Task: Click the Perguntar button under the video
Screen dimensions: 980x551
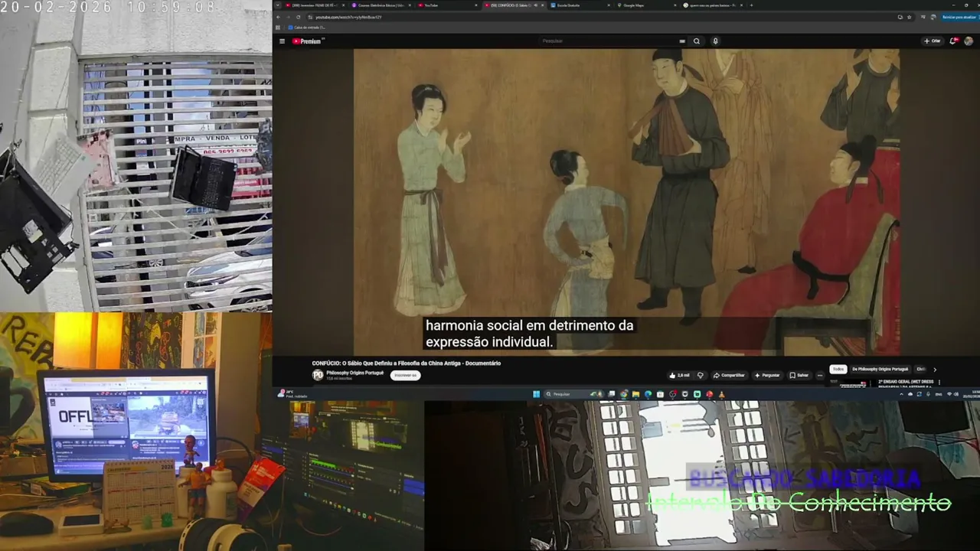Action: 767,375
